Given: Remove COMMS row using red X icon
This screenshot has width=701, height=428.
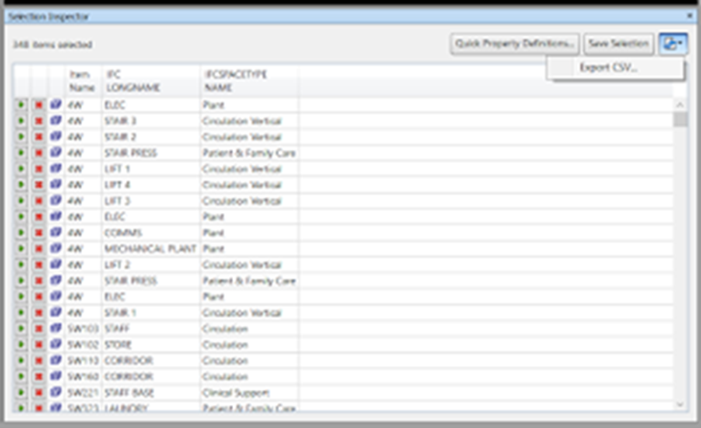Looking at the screenshot, I should (x=39, y=233).
